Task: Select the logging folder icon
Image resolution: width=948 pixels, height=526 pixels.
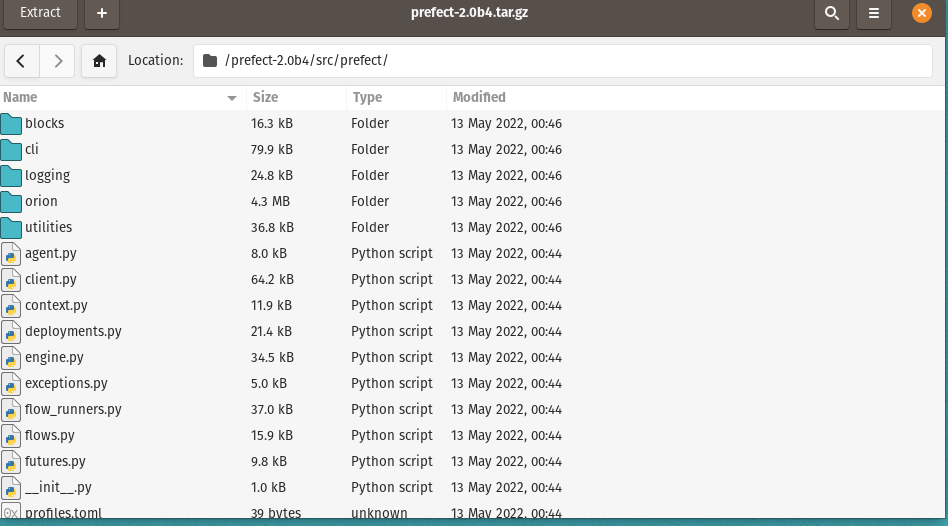Action: (x=11, y=175)
